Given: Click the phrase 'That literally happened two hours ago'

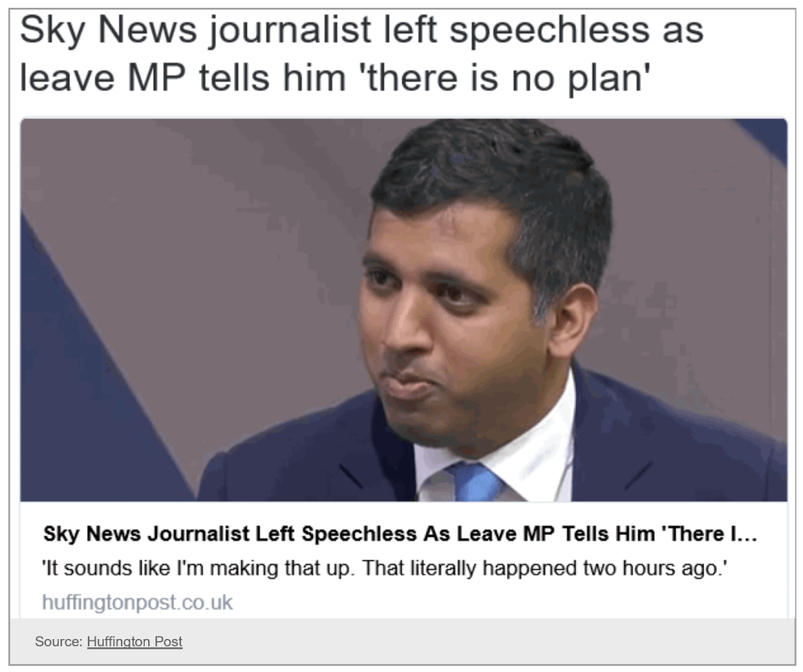Looking at the screenshot, I should (x=546, y=568).
